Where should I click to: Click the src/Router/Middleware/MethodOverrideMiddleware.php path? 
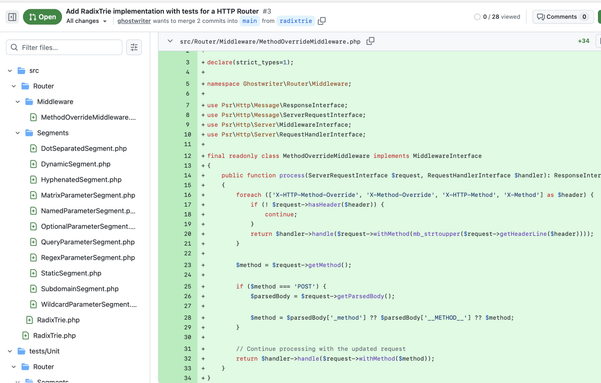[270, 41]
